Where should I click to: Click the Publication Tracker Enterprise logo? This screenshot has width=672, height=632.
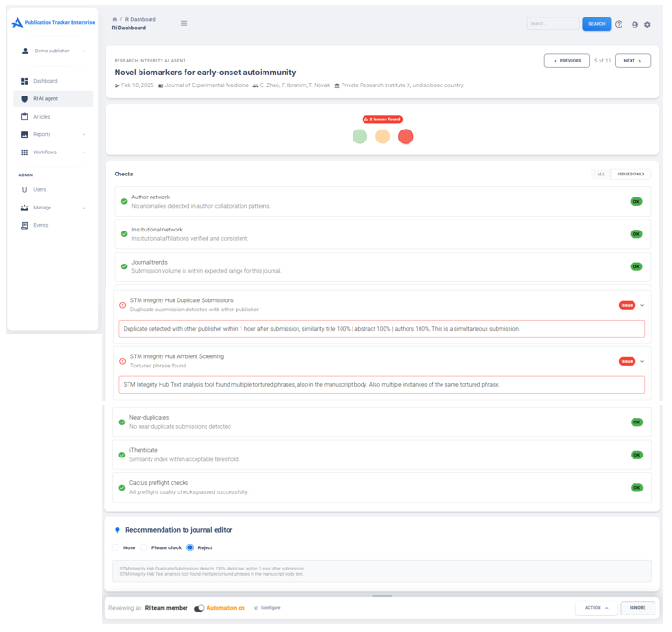(x=53, y=22)
